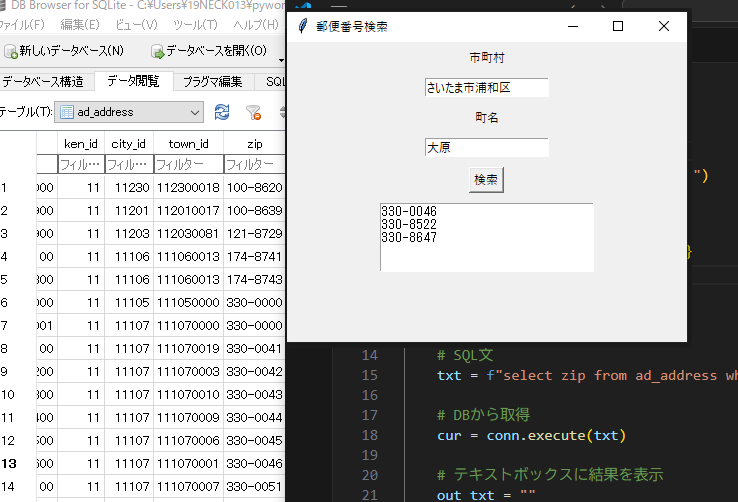Image resolution: width=738 pixels, height=502 pixels.
Task: Open the table selector dropdown ad_address
Action: coord(129,112)
